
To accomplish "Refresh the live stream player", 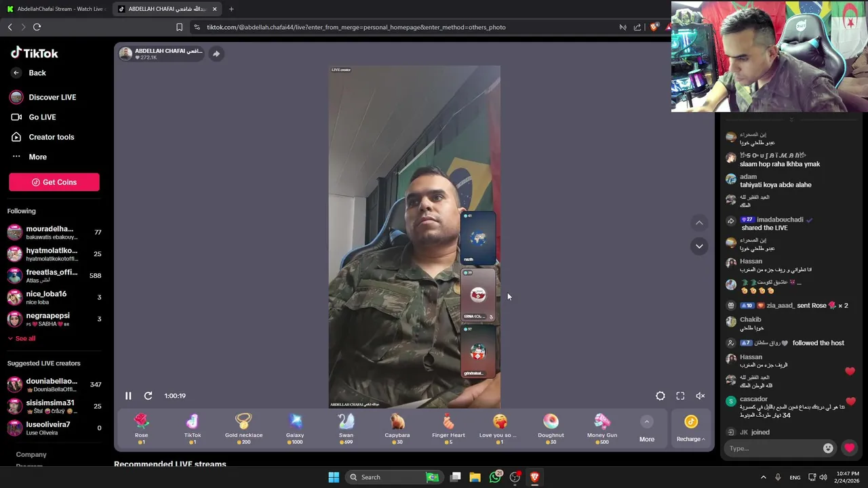I will point(148,396).
